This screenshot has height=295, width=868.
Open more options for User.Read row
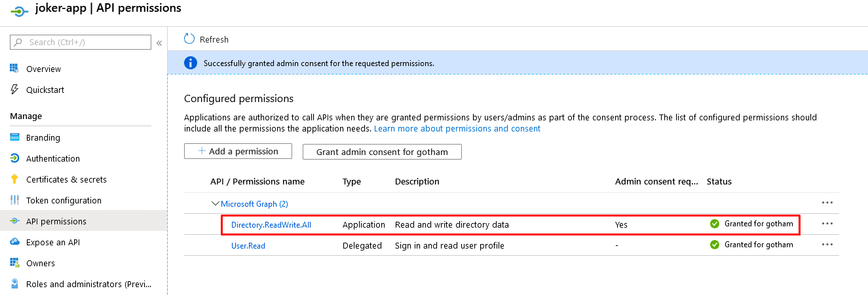coord(827,245)
